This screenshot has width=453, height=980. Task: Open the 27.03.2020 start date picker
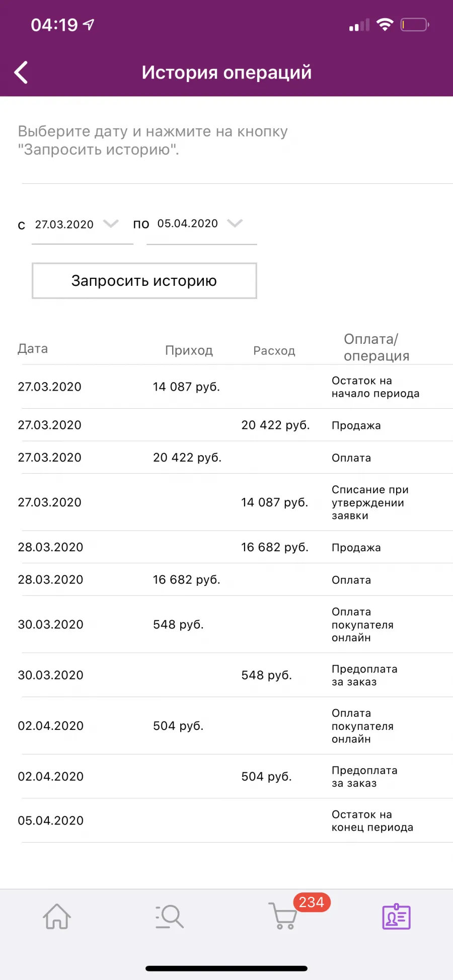(x=82, y=224)
